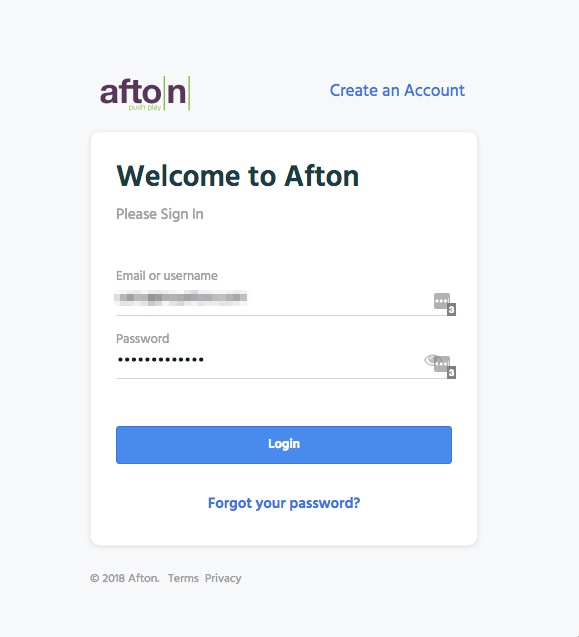The width and height of the screenshot is (579, 637).
Task: Focus the Password input field
Action: coord(284,364)
